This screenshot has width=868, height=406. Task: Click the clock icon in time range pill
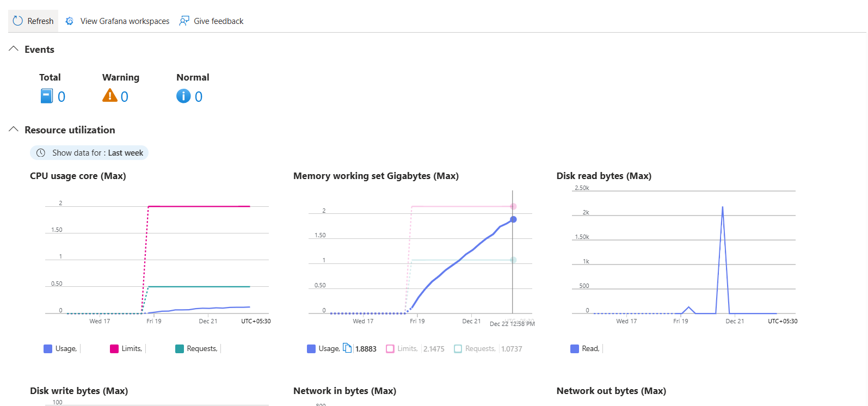pyautogui.click(x=41, y=153)
